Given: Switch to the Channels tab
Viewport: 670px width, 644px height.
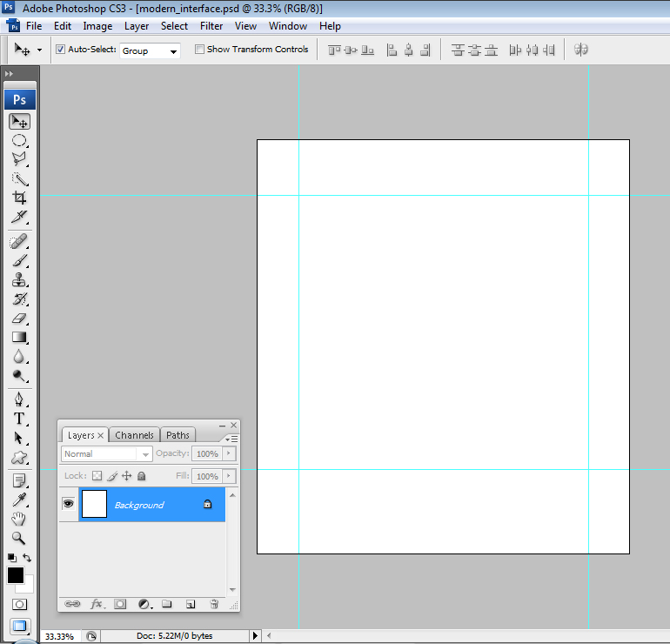Looking at the screenshot, I should point(134,435).
